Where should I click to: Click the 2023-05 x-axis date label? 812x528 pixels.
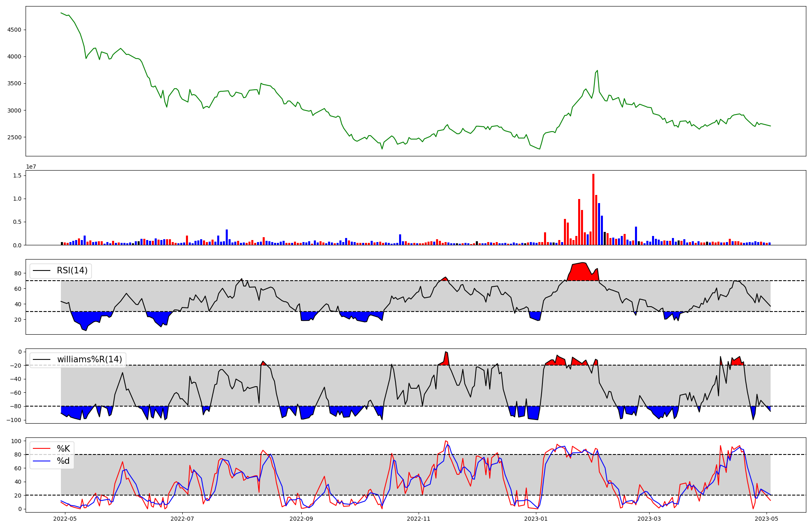[x=767, y=519]
